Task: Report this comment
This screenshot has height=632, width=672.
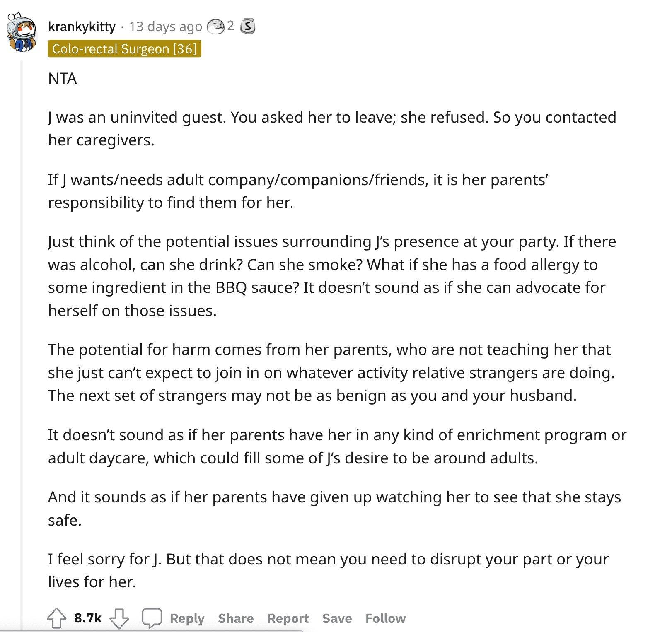Action: pos(288,618)
